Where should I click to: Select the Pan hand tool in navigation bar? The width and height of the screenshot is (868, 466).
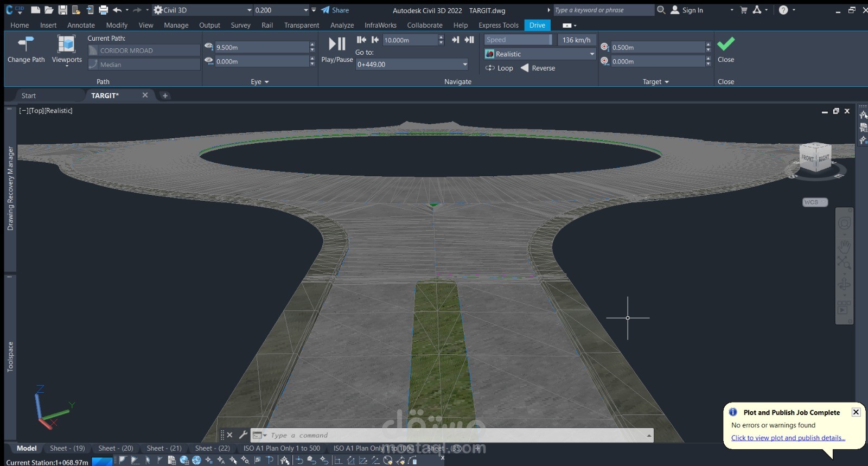tap(844, 247)
